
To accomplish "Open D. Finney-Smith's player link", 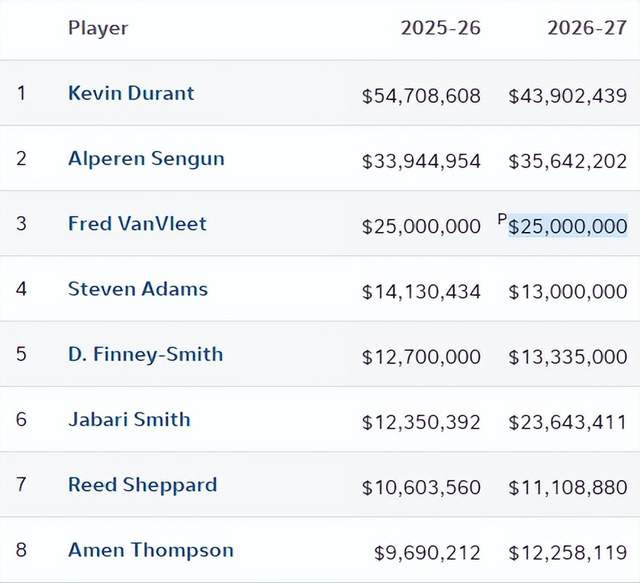I will tap(145, 355).
